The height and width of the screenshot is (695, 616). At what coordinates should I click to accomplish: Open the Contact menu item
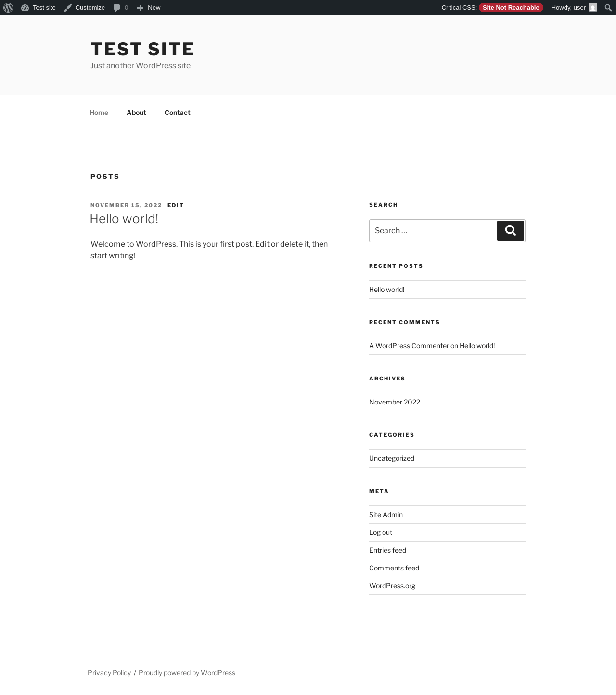coord(178,113)
